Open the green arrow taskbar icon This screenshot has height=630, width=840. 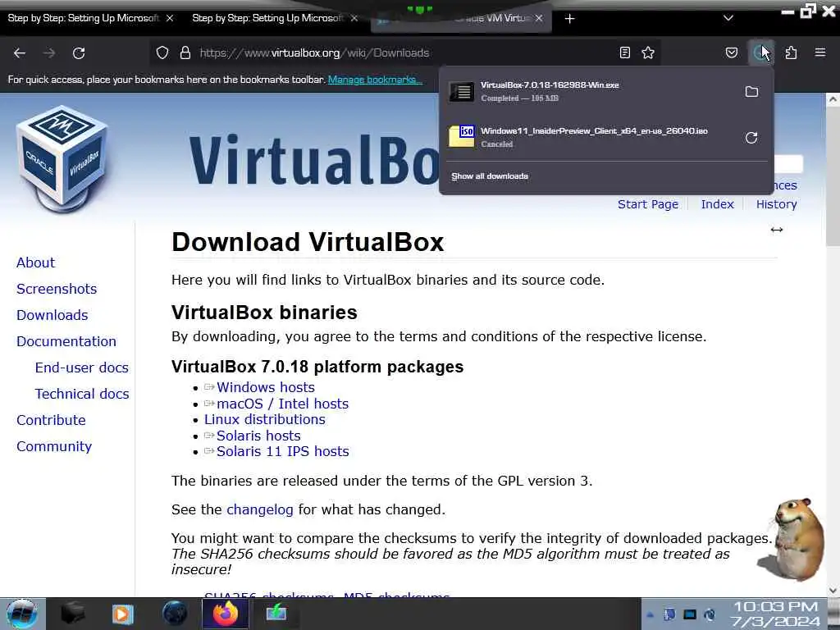coord(276,614)
